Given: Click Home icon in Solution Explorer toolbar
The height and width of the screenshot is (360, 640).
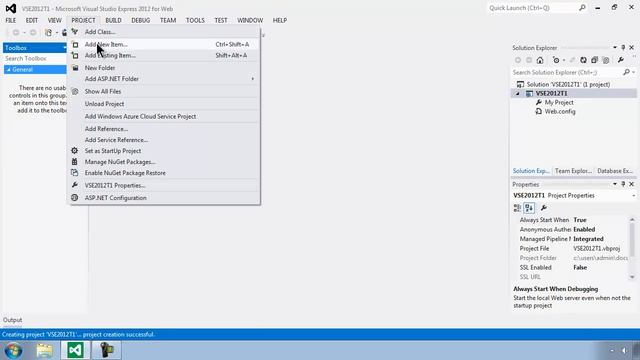Looking at the screenshot, I should click(540, 60).
